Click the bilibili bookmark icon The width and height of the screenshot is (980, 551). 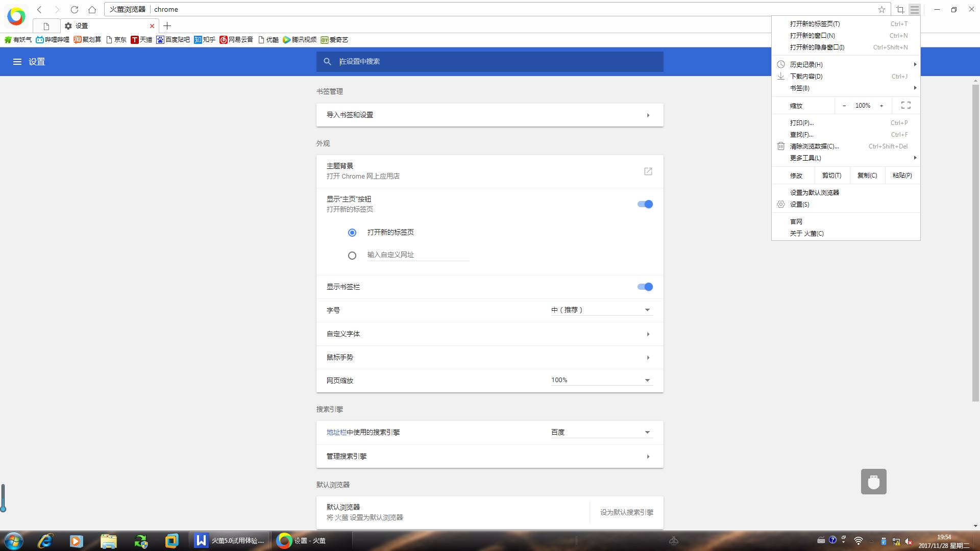coord(40,40)
